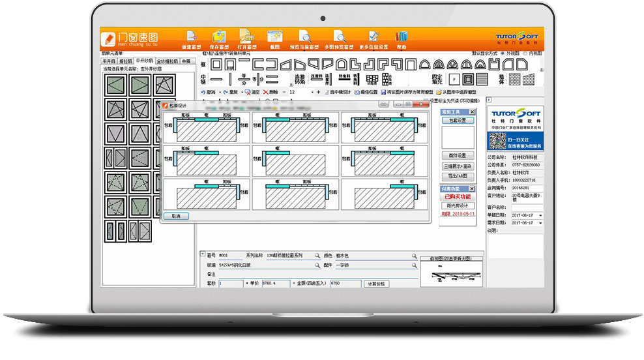Open the 需求日期 date dropdown

[x=540, y=223]
